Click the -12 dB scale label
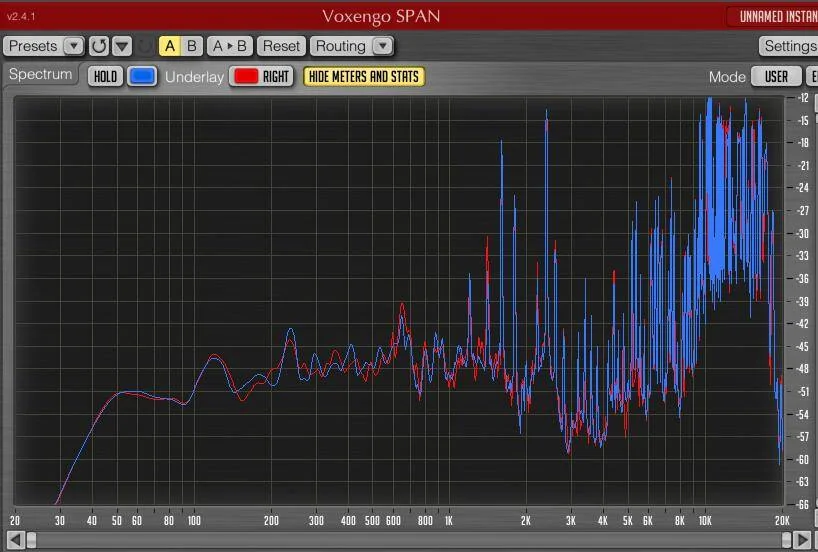Viewport: 818px width, 552px height. (x=803, y=98)
